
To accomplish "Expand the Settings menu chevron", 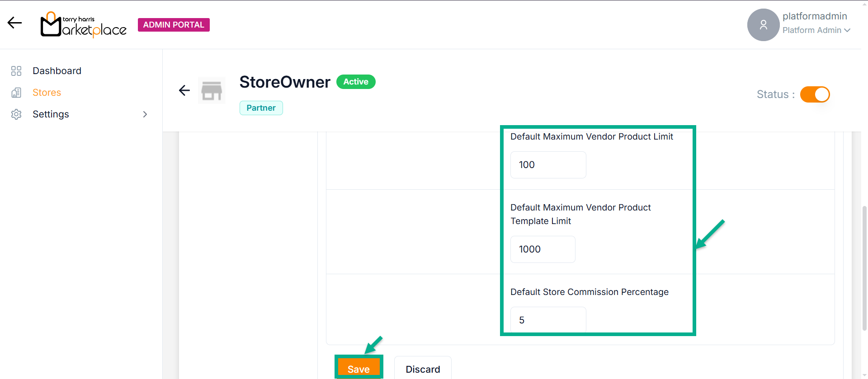I will click(145, 114).
